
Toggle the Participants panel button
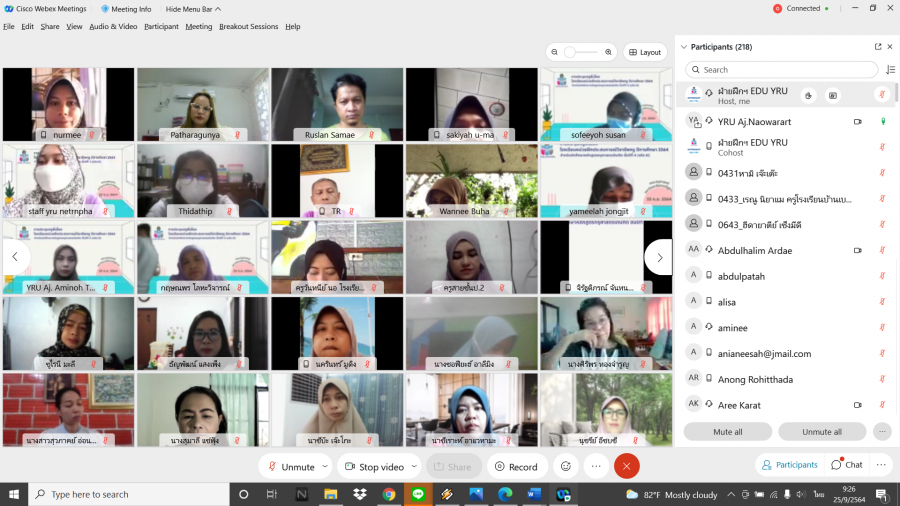point(789,465)
